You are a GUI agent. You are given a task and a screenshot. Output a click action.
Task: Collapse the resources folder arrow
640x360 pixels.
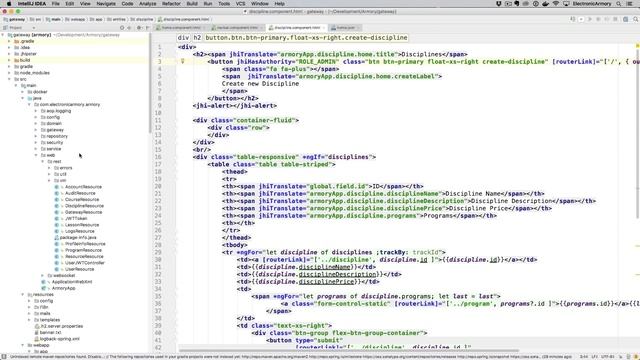23,294
